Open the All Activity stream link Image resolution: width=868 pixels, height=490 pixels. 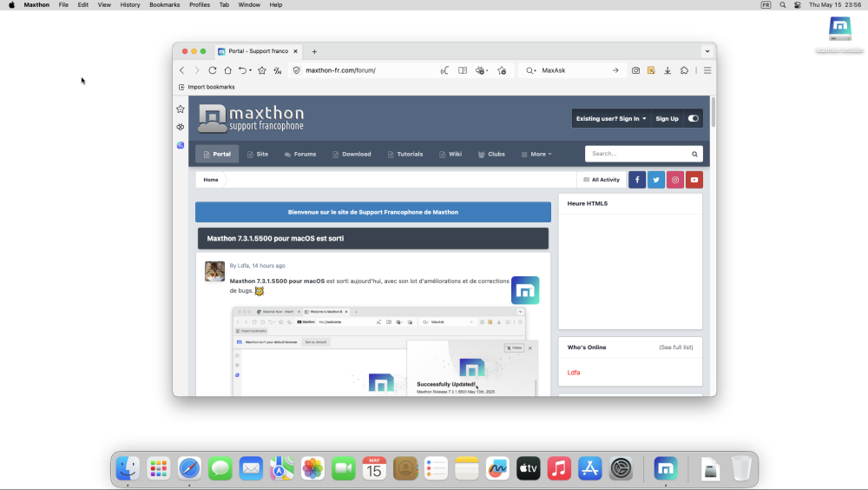pyautogui.click(x=602, y=180)
